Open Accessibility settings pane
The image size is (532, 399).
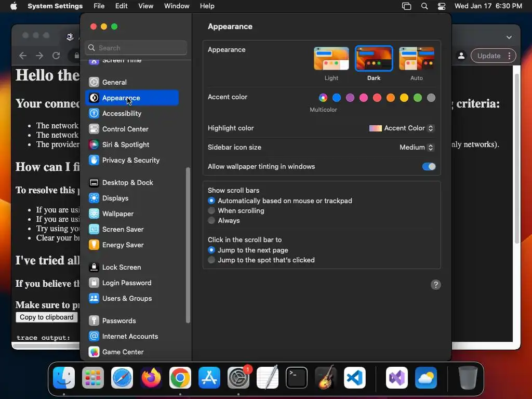[131, 113]
